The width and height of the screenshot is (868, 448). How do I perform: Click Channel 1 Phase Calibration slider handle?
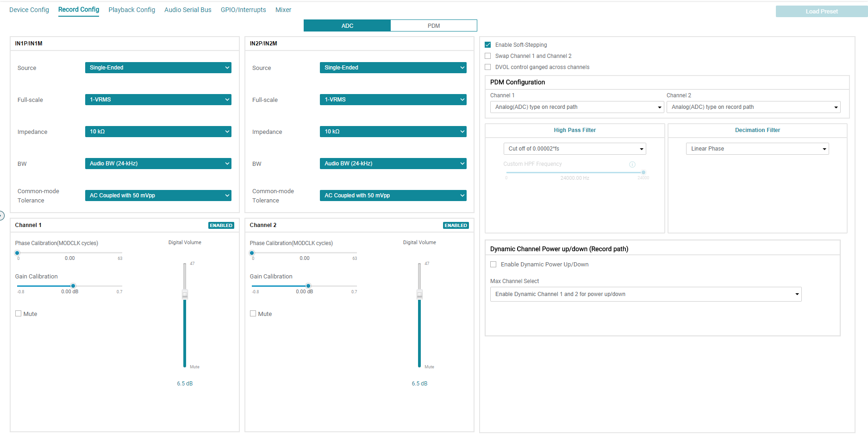[x=17, y=253]
